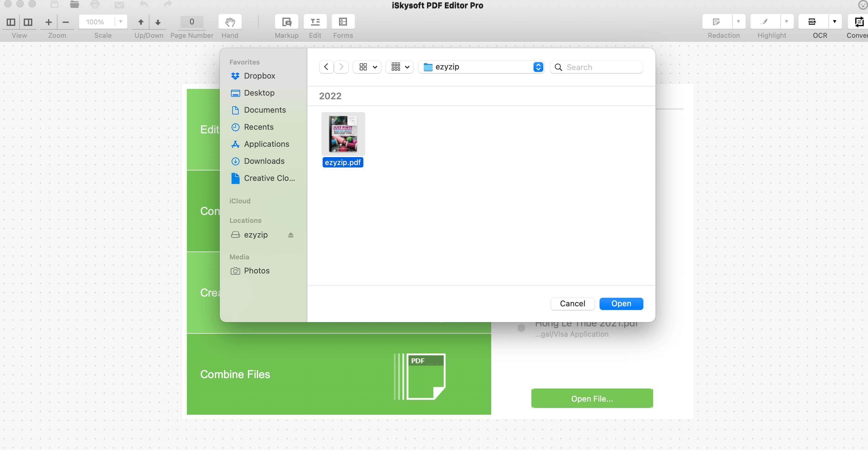Open the selected ezyzip.pdf file
868x450 pixels.
[621, 303]
